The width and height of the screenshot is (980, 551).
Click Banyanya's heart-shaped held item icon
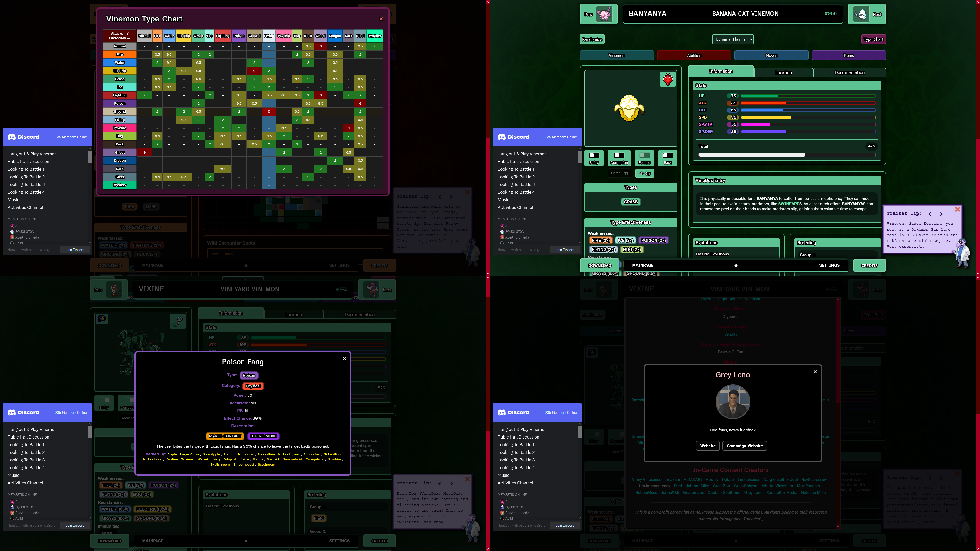click(668, 80)
